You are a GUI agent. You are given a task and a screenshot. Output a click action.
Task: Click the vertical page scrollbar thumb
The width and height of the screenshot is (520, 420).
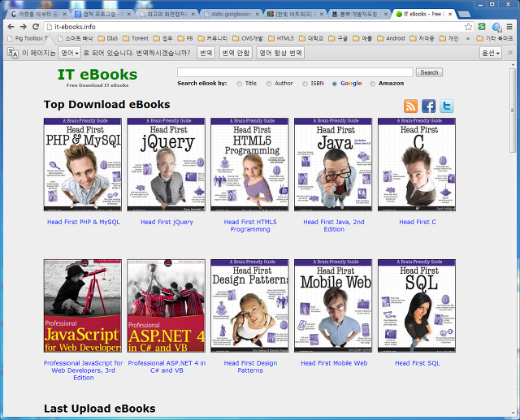tap(513, 110)
